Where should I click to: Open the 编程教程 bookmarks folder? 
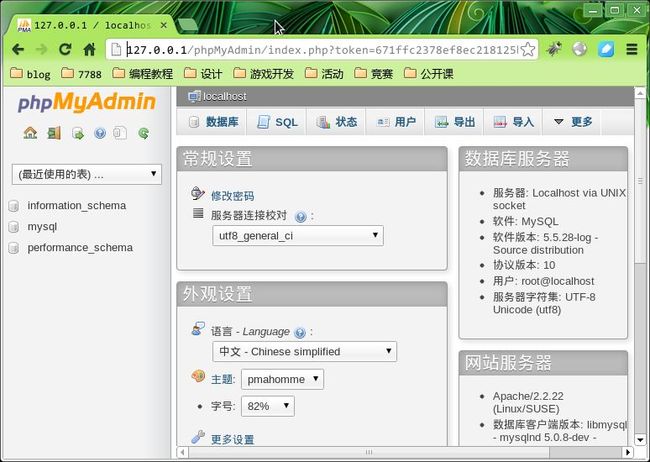tap(143, 74)
